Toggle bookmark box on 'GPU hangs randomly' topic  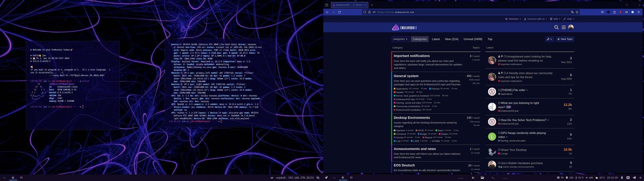(499, 133)
